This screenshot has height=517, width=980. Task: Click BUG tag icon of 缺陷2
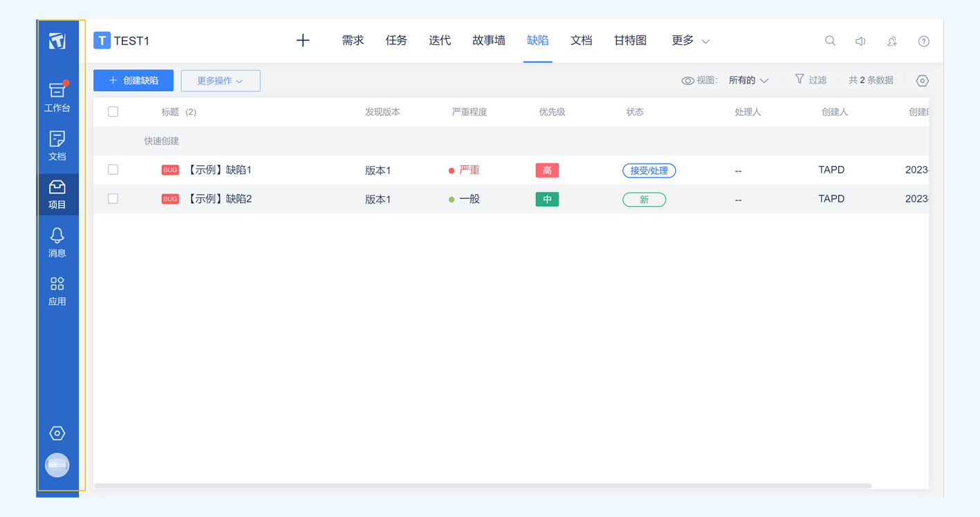tap(170, 199)
